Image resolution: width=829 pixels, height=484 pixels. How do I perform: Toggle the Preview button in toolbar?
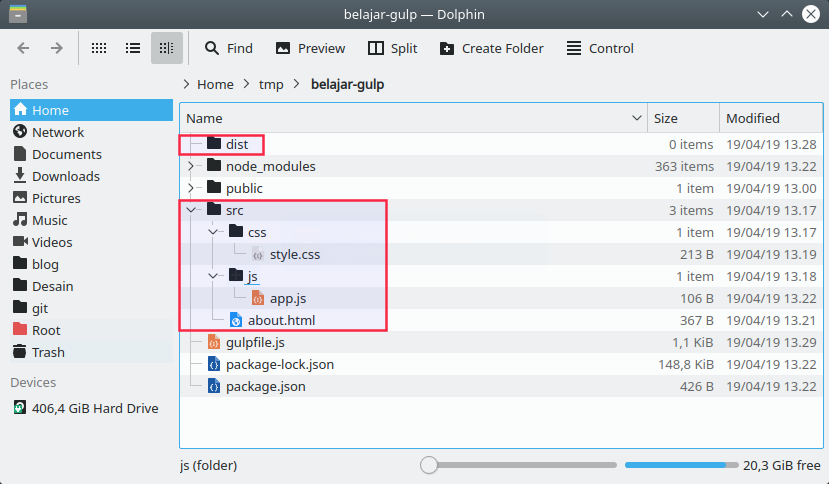click(x=310, y=48)
